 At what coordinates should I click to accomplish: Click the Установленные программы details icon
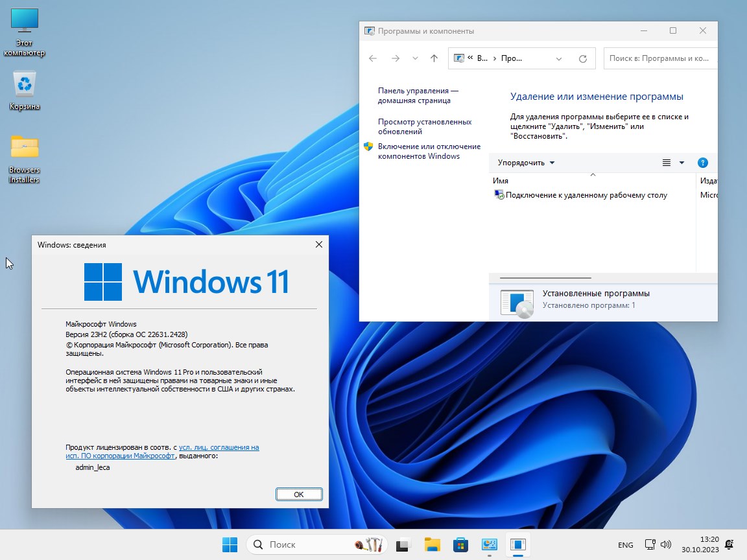click(x=517, y=303)
